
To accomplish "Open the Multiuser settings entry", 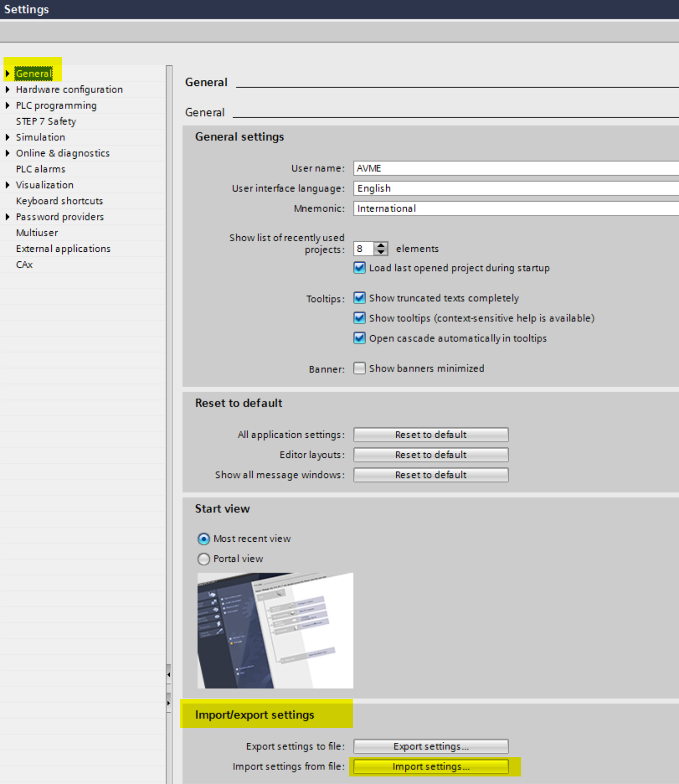I will [x=37, y=233].
